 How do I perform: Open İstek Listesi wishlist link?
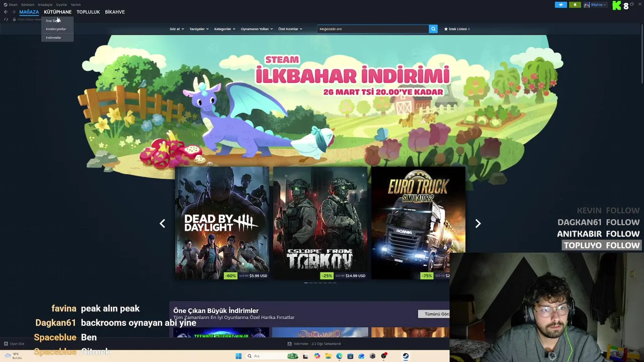(456, 29)
